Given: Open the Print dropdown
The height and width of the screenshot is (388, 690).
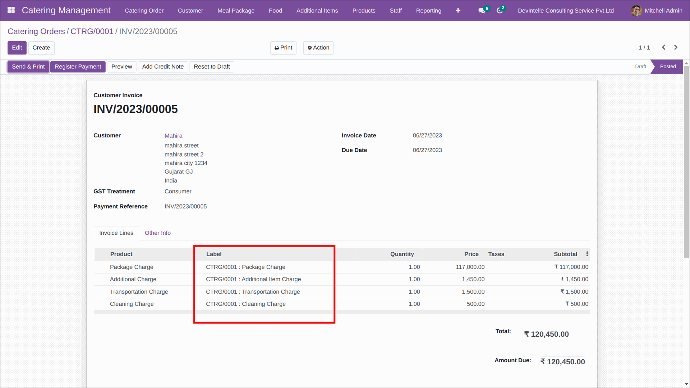Looking at the screenshot, I should click(283, 48).
